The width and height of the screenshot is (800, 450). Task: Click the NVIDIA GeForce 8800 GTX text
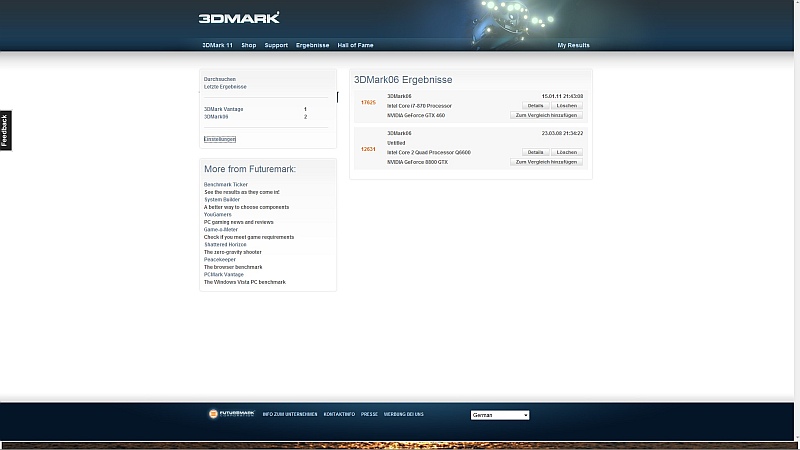click(x=417, y=162)
